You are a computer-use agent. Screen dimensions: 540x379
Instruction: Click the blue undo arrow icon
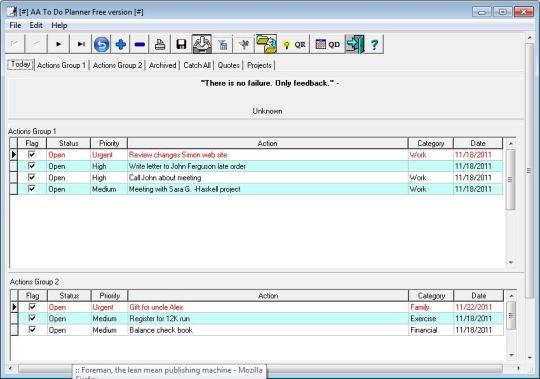101,44
